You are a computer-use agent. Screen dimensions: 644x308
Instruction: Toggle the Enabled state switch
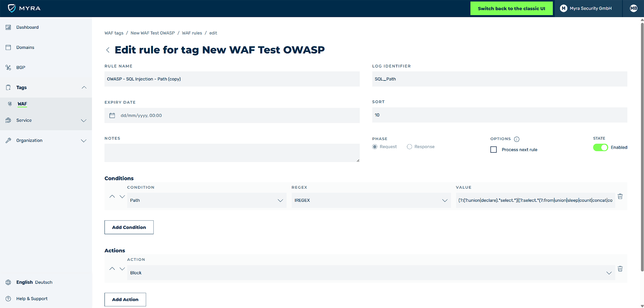[x=600, y=147]
